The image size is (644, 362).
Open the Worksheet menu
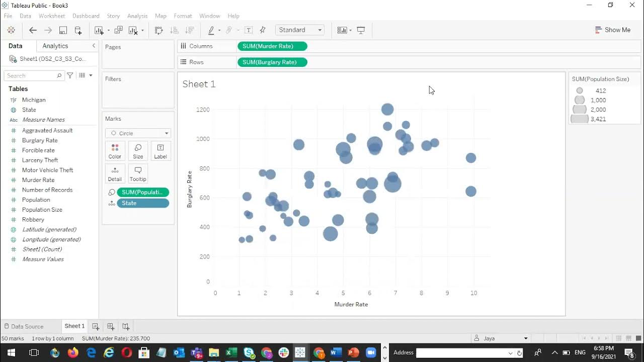click(52, 16)
